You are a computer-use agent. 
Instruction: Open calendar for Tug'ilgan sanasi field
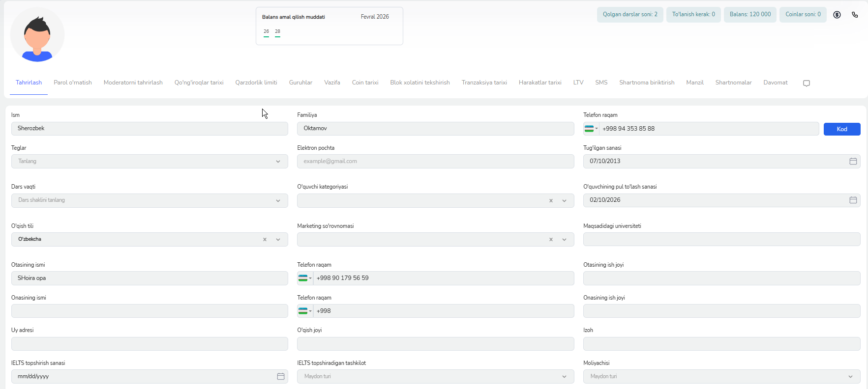853,161
